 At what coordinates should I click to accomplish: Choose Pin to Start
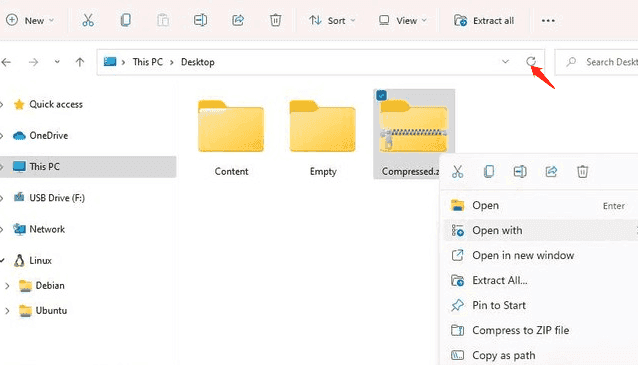coord(540,305)
